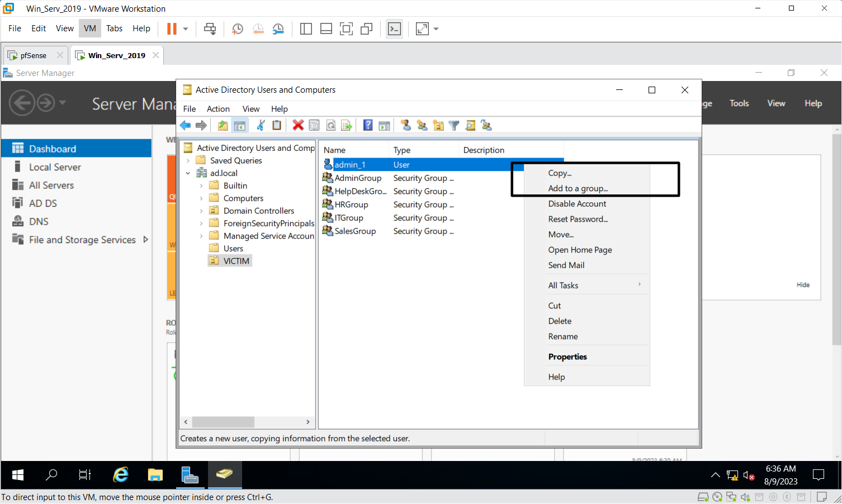This screenshot has width=842, height=504.
Task: Select the Users container in tree
Action: (x=233, y=249)
